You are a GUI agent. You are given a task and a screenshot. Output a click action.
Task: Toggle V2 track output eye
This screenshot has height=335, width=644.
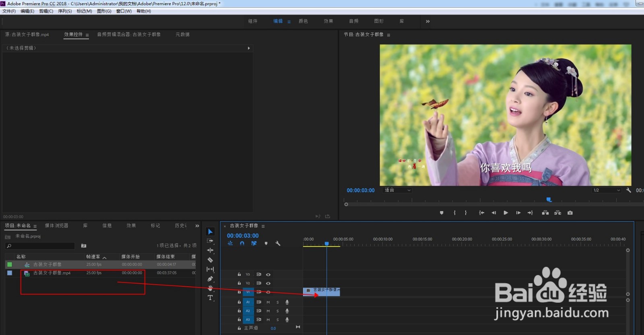(x=268, y=284)
